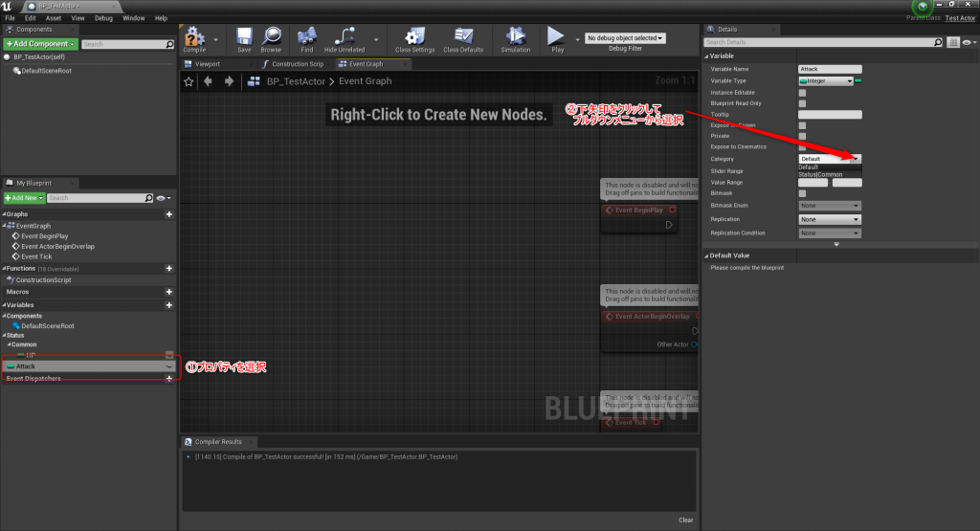The height and width of the screenshot is (531, 980).
Task: Expand advanced variable options arrow
Action: tap(836, 244)
